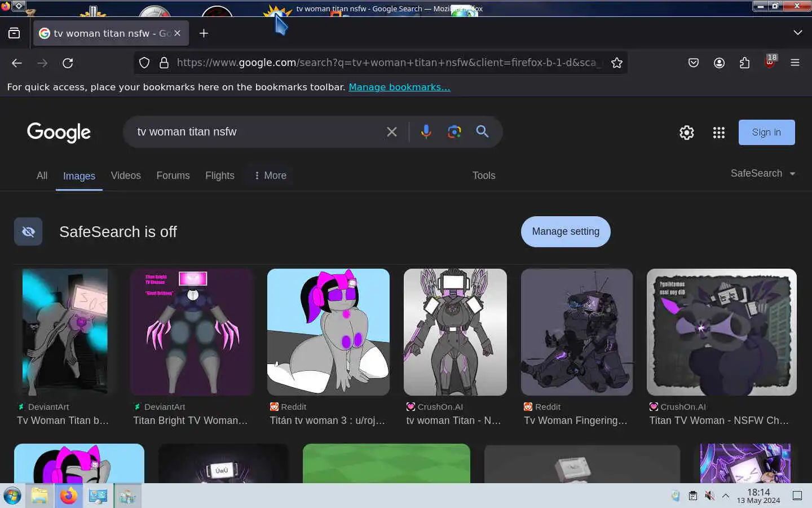The height and width of the screenshot is (508, 812).
Task: Open the extension with badge 18
Action: [x=770, y=62]
